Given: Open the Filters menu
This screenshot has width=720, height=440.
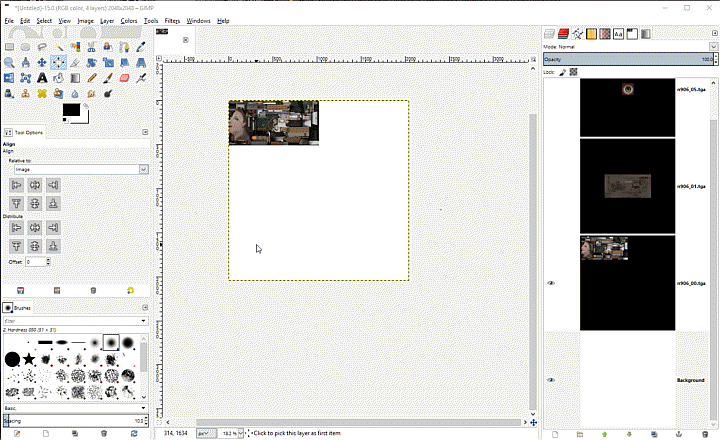Looking at the screenshot, I should coord(172,21).
